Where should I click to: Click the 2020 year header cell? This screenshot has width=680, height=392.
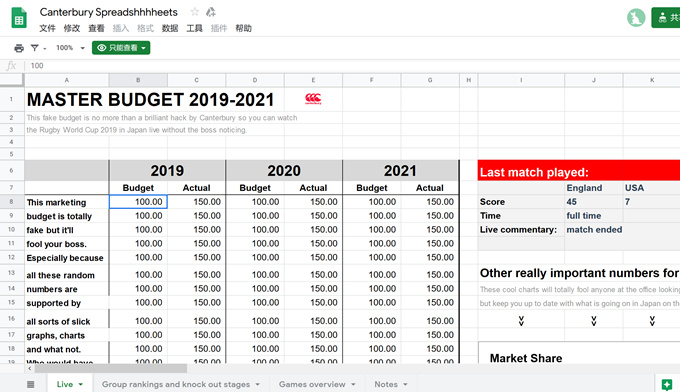point(284,170)
